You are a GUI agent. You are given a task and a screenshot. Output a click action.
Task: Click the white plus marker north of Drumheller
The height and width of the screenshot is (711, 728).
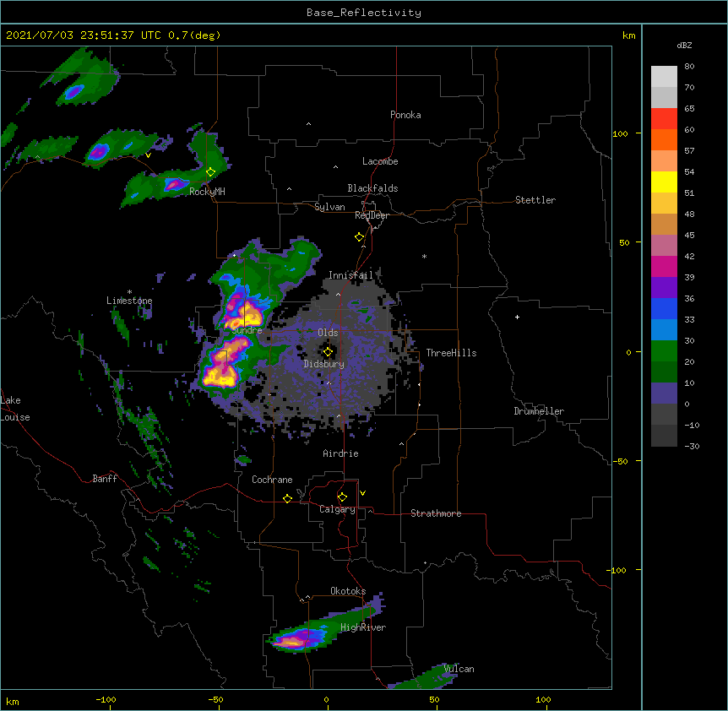click(517, 317)
